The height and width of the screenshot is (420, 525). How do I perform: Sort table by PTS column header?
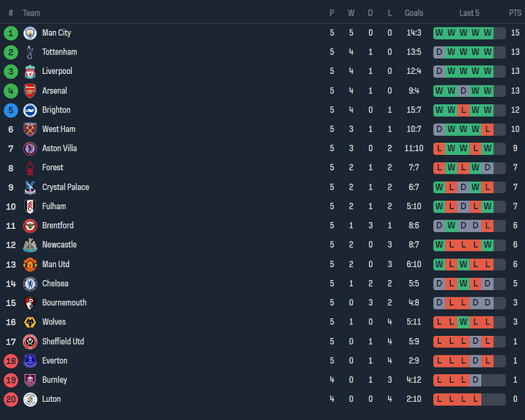[515, 13]
